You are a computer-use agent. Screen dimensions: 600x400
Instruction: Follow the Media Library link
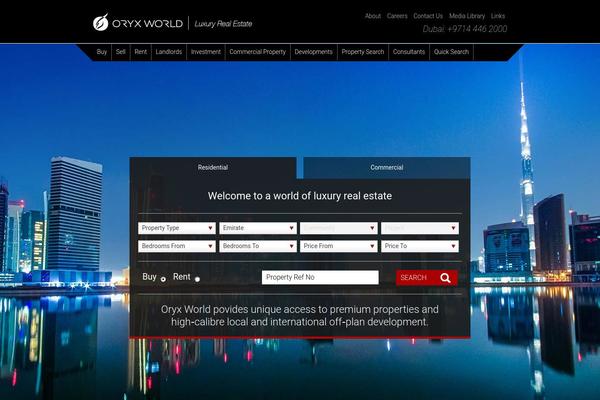tap(467, 16)
